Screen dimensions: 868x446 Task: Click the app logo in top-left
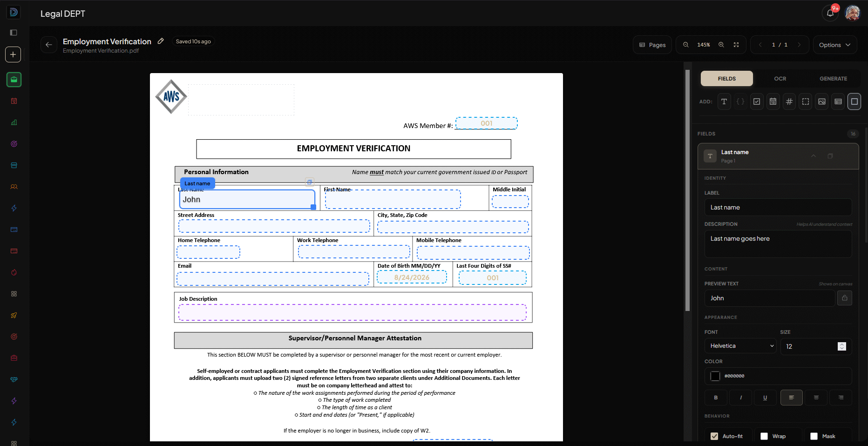pyautogui.click(x=14, y=12)
